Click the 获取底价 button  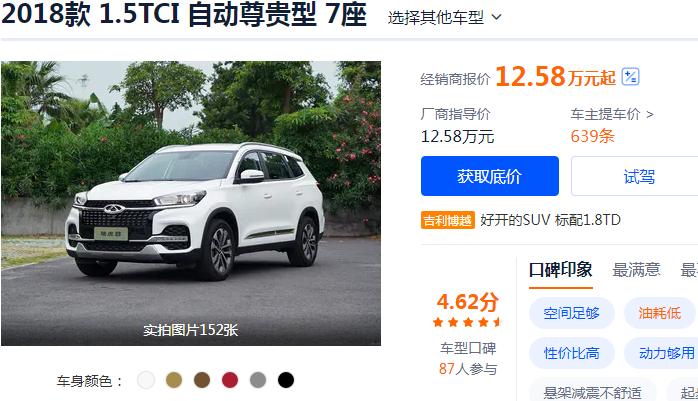point(490,176)
